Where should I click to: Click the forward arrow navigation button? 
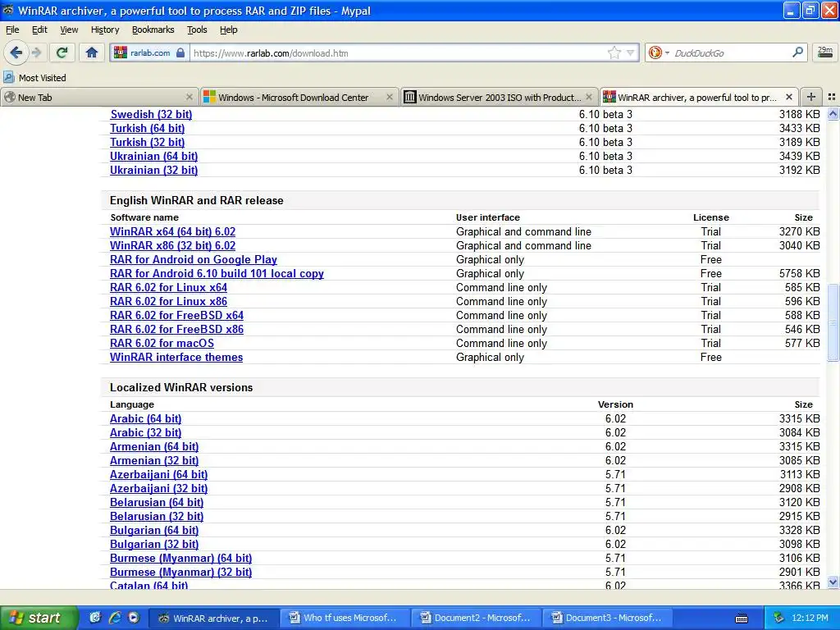point(37,52)
